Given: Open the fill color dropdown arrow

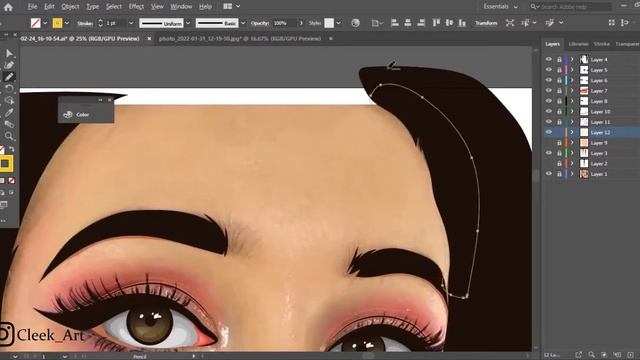Looking at the screenshot, I should point(45,23).
